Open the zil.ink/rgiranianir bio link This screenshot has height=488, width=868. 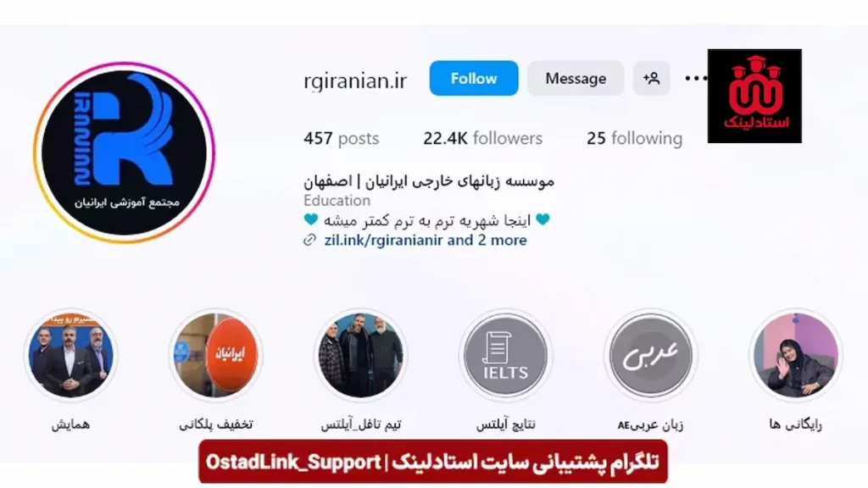426,240
